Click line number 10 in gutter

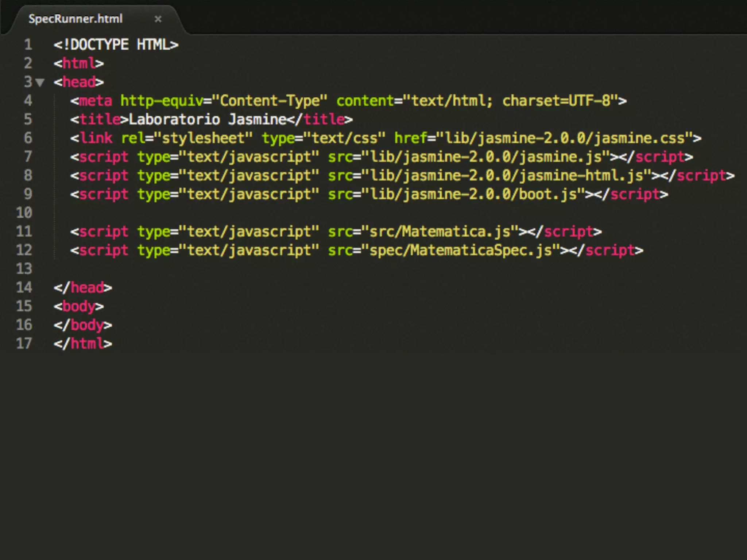24,213
